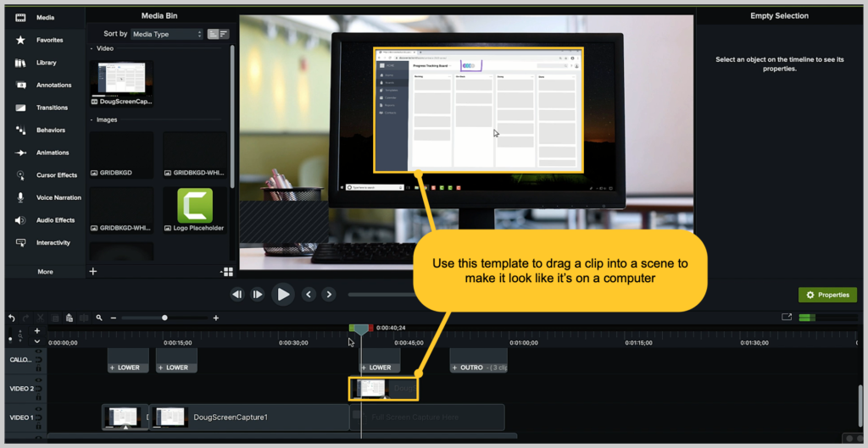Click the Play button
The width and height of the screenshot is (868, 448).
pos(283,295)
